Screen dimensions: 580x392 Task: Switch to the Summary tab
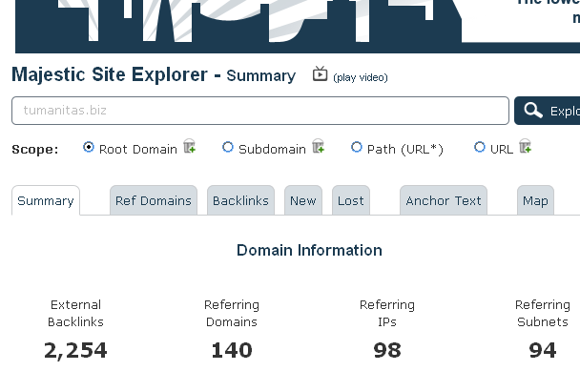pyautogui.click(x=46, y=201)
